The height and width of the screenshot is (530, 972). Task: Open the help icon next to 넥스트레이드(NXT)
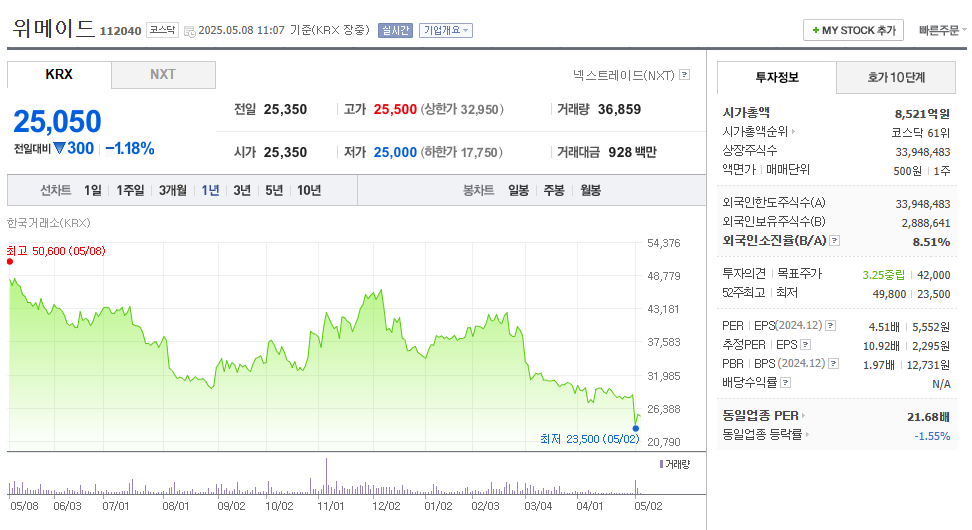click(x=684, y=75)
